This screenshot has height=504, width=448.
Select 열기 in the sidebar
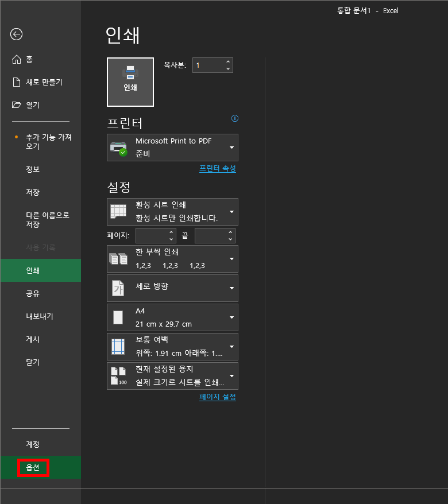click(41, 105)
